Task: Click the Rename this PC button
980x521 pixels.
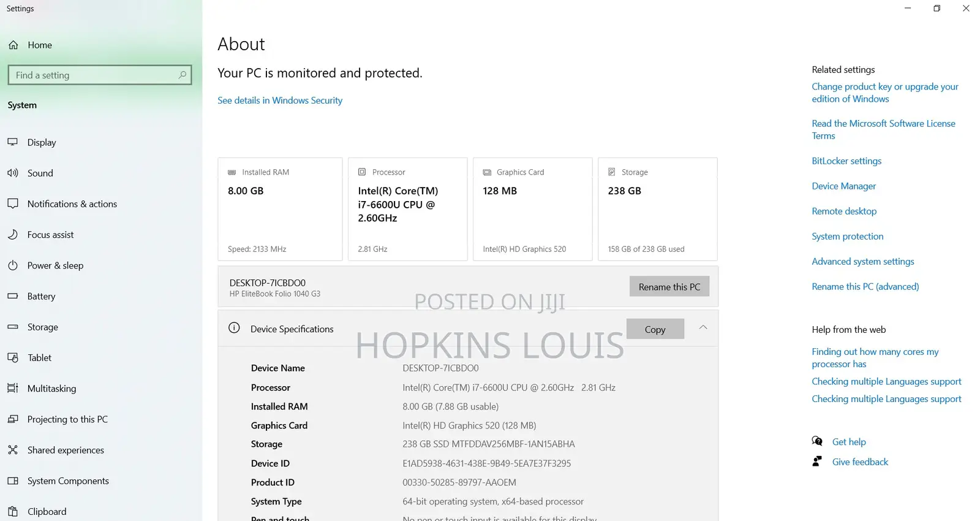Action: 669,286
